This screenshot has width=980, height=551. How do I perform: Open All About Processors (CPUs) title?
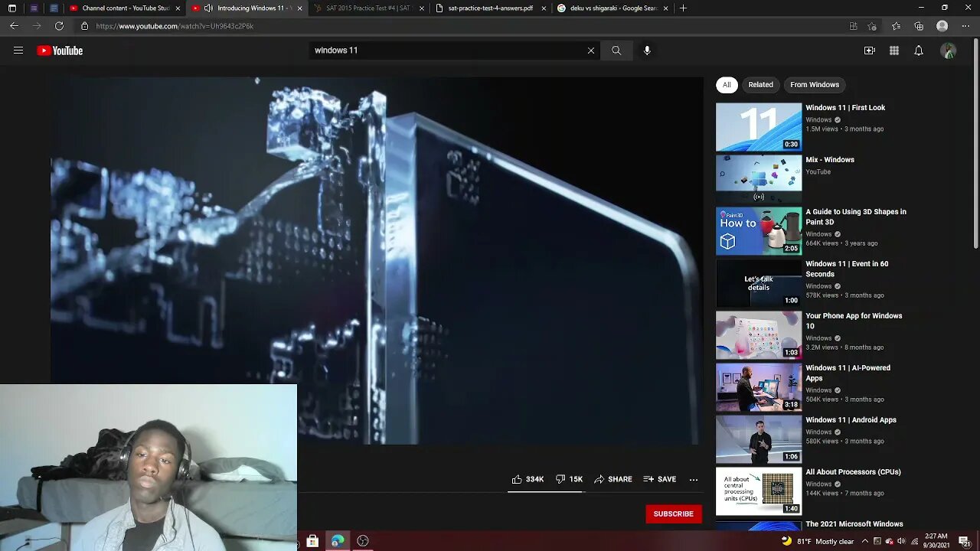point(853,472)
